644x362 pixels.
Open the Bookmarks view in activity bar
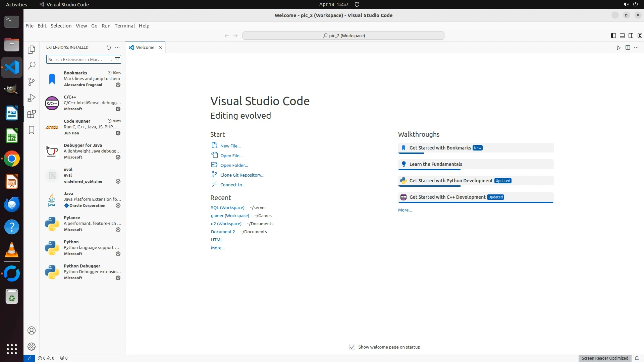[x=32, y=130]
